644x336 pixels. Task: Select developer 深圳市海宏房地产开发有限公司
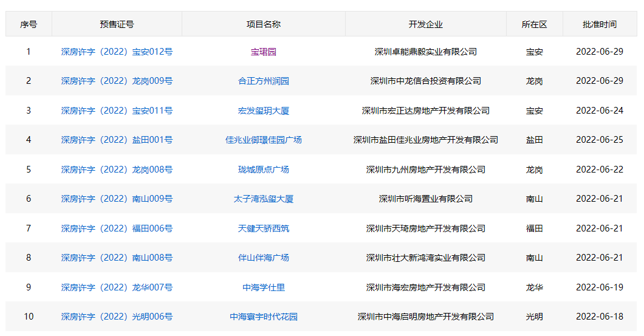[425, 287]
